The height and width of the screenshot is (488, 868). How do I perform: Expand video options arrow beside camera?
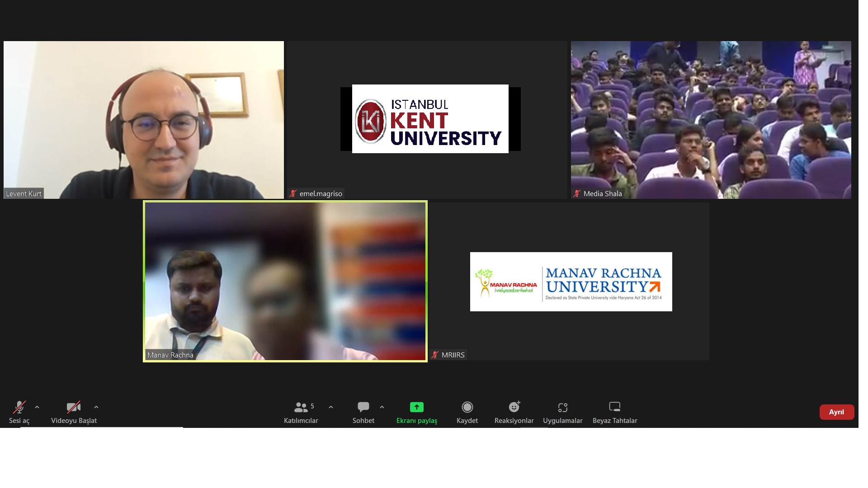coord(96,408)
